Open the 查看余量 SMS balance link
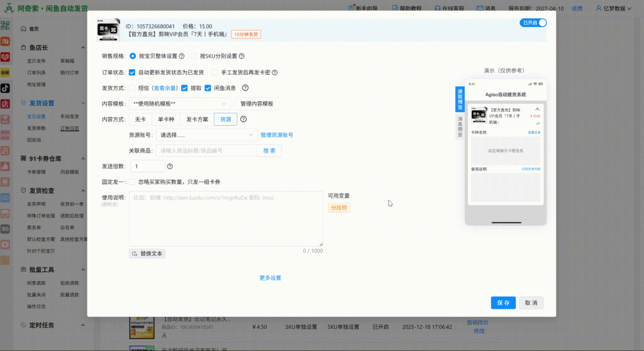 click(x=165, y=88)
